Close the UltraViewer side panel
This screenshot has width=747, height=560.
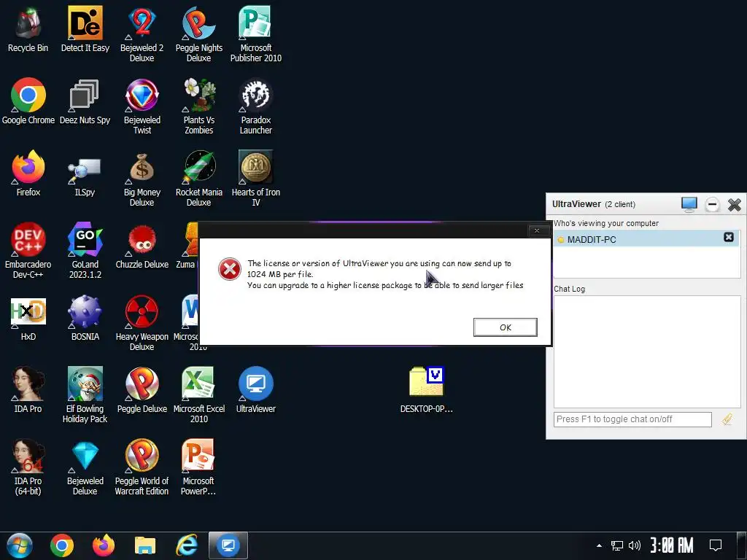point(734,205)
